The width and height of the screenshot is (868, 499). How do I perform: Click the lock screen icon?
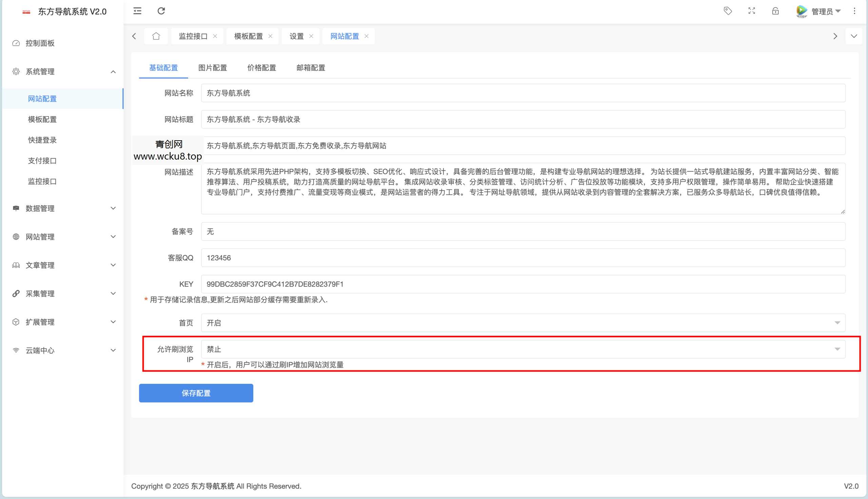click(775, 11)
